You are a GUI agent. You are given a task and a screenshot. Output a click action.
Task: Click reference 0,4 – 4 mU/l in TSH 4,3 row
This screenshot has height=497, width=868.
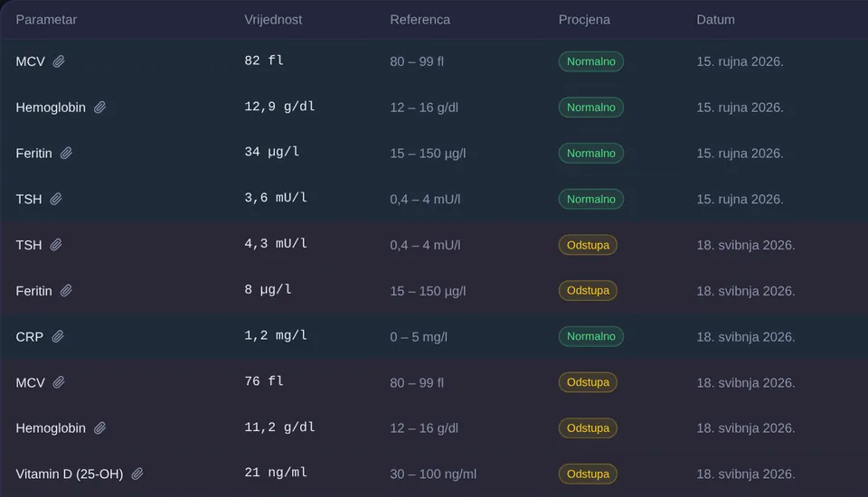pos(425,245)
